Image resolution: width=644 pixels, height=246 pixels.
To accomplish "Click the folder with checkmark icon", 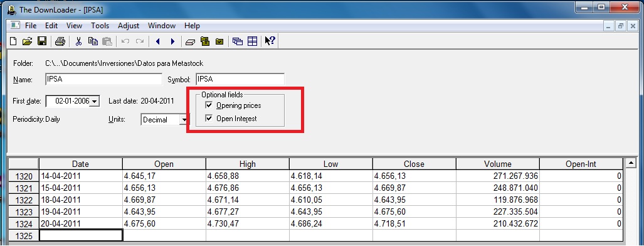I will [x=219, y=41].
